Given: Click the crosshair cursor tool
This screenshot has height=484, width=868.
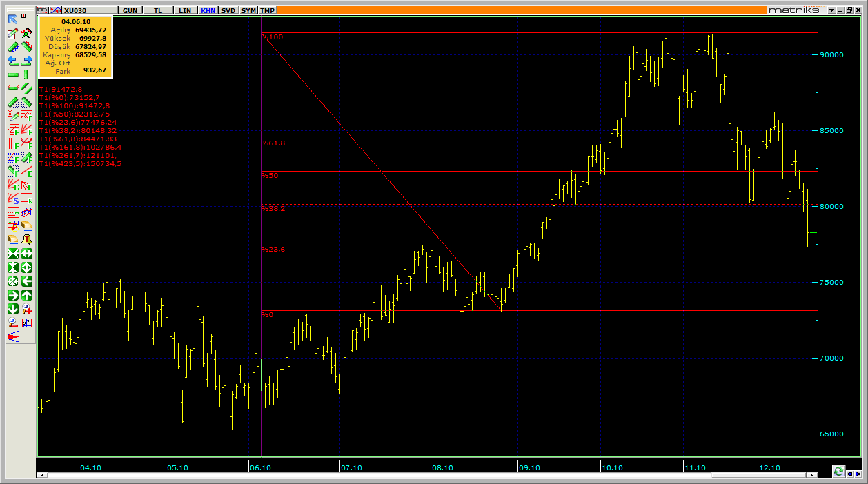Looking at the screenshot, I should 26,19.
